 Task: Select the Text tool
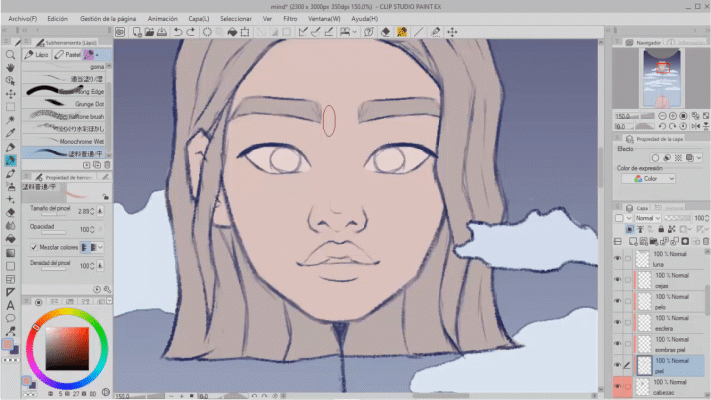10,304
